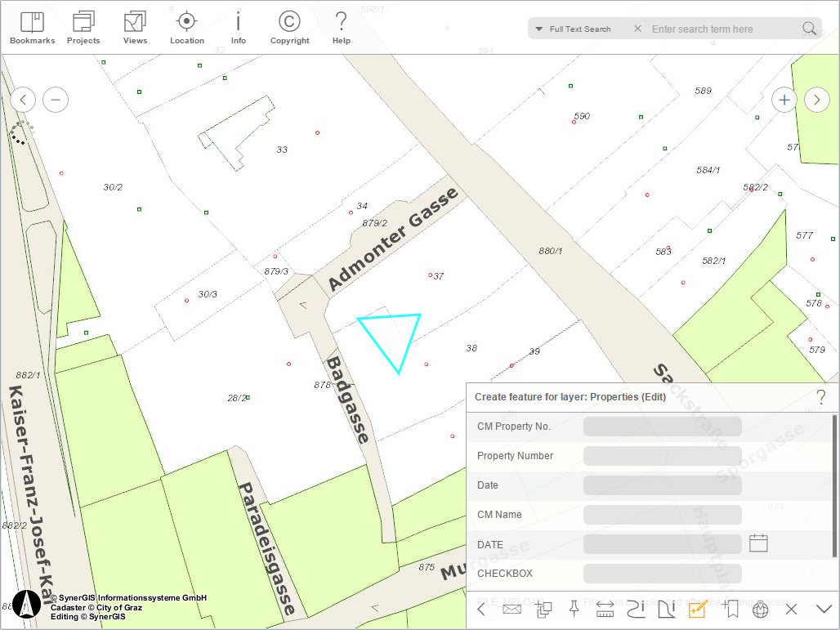The width and height of the screenshot is (840, 630).
Task: Zoom in using the plus button
Action: tap(784, 99)
